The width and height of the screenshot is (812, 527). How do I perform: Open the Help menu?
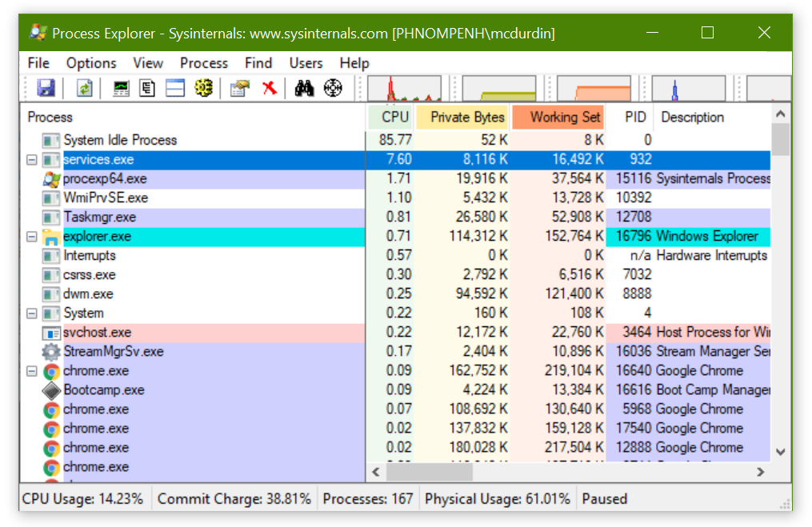(x=354, y=63)
